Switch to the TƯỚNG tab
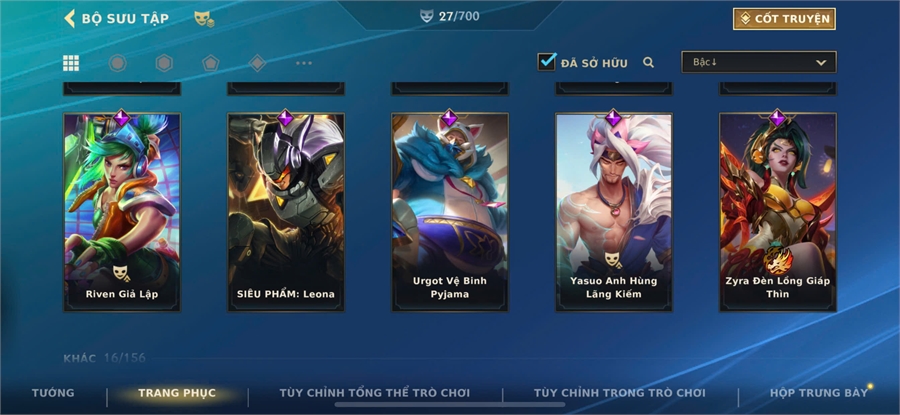This screenshot has height=415, width=900. [53, 393]
